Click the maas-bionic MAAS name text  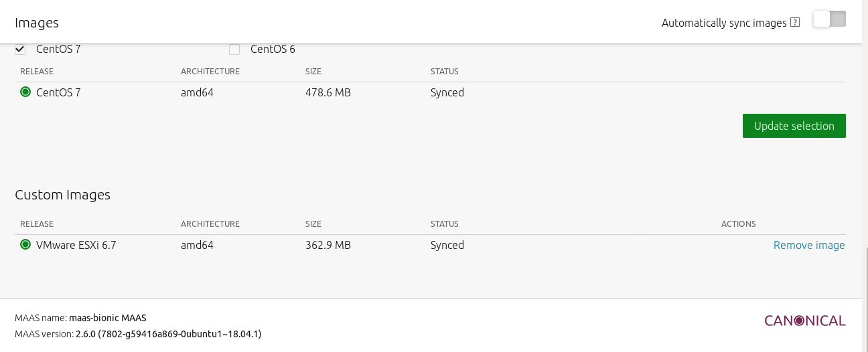(107, 318)
